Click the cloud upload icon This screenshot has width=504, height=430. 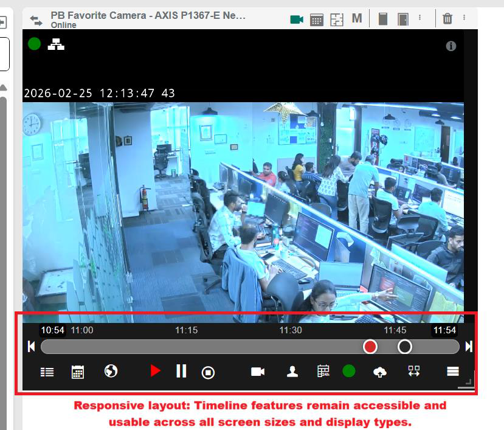[x=380, y=372]
